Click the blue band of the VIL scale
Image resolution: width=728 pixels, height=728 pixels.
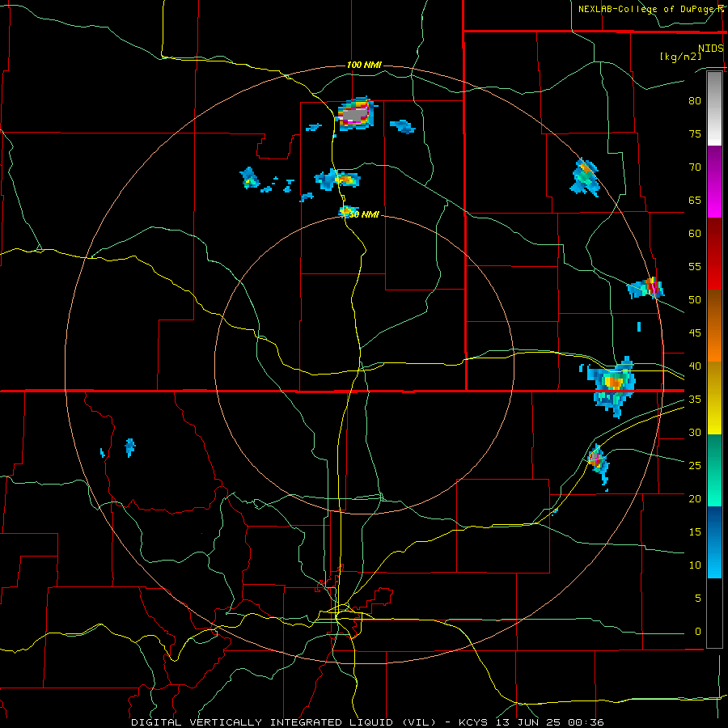click(714, 542)
